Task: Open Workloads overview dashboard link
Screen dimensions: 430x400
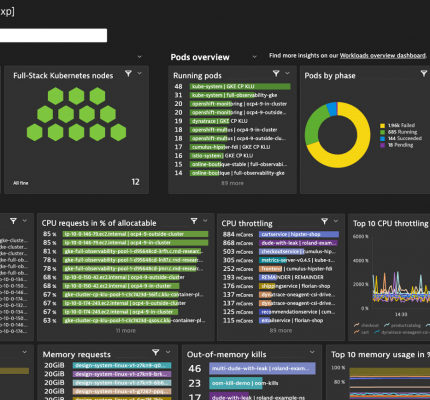Action: [383, 56]
